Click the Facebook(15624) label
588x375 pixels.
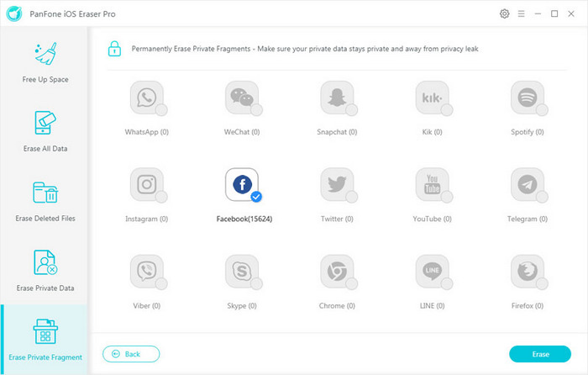tap(244, 219)
